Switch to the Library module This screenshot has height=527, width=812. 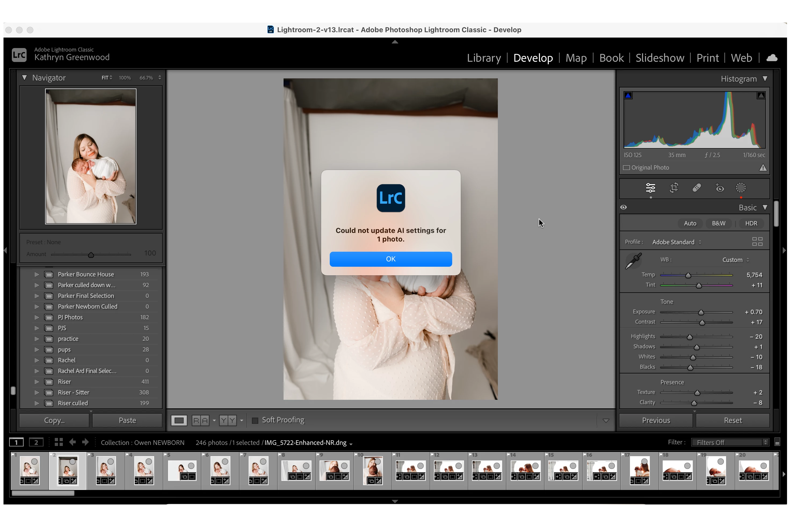click(483, 58)
